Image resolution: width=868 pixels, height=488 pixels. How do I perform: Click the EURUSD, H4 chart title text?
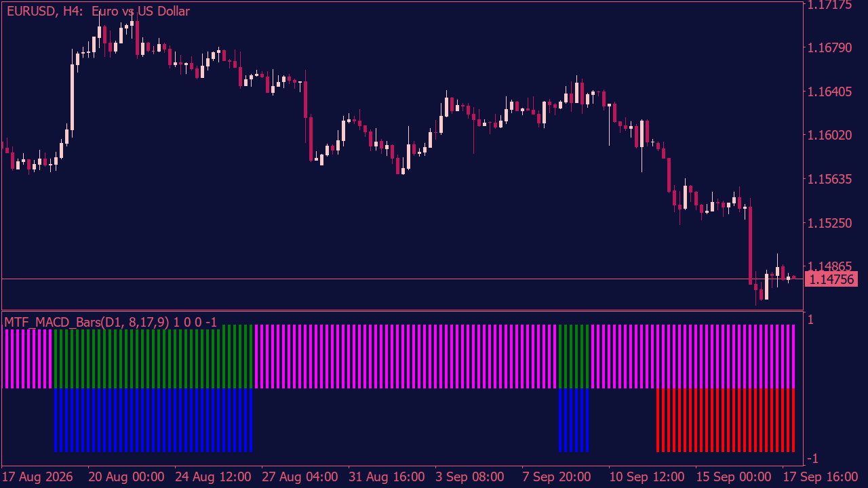[98, 11]
